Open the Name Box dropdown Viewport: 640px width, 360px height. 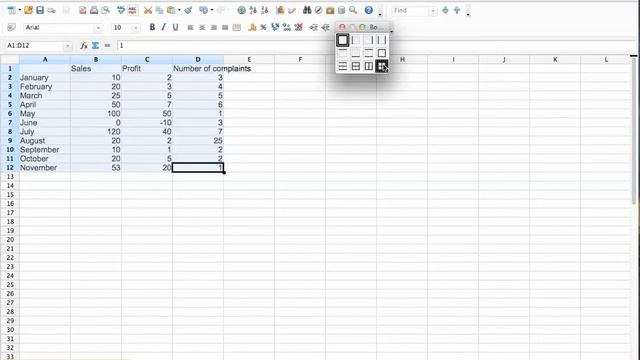click(67, 46)
